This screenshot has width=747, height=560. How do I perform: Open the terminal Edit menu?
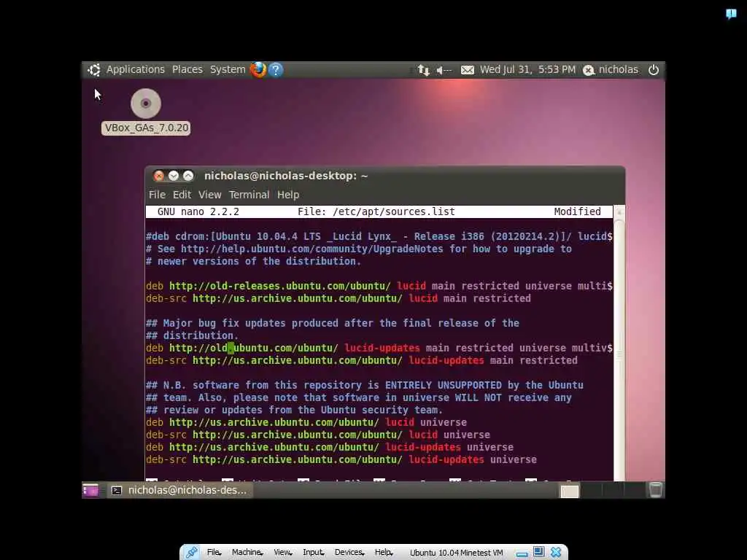tap(182, 195)
